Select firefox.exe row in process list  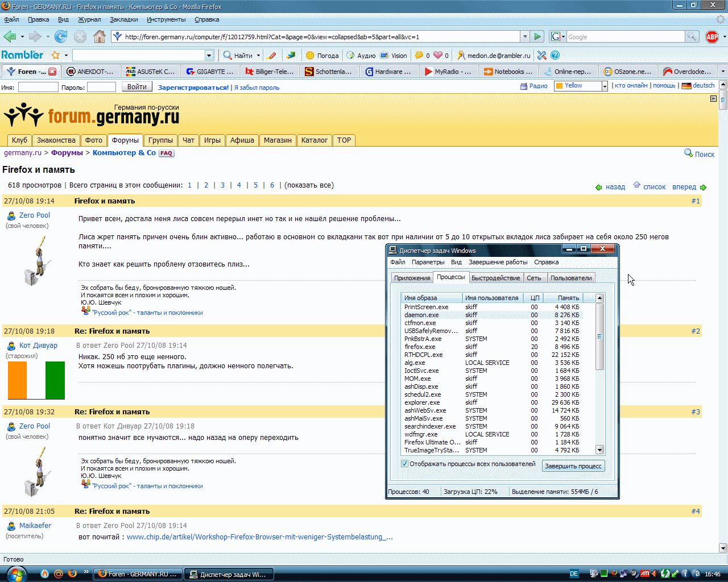tap(492, 347)
